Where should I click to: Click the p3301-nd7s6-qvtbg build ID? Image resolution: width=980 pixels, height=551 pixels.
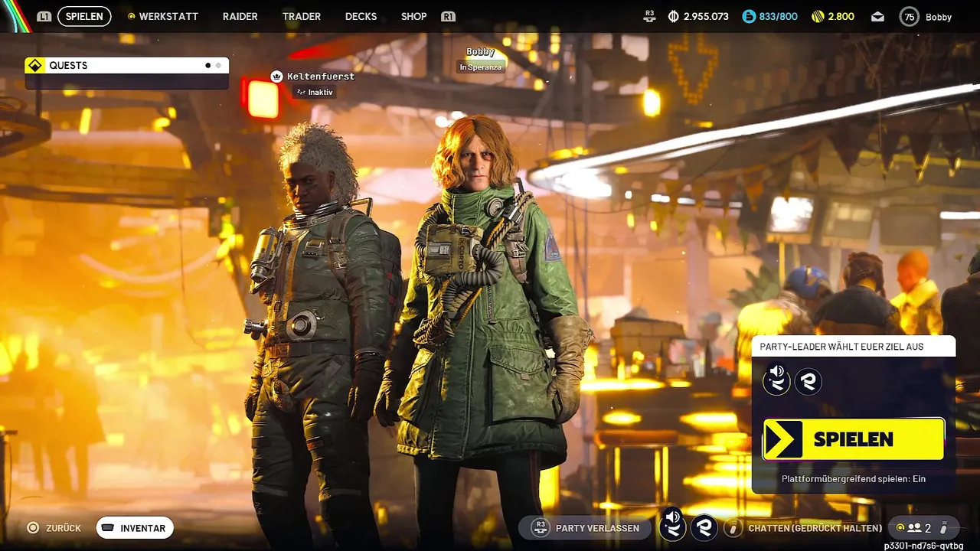pos(923,546)
